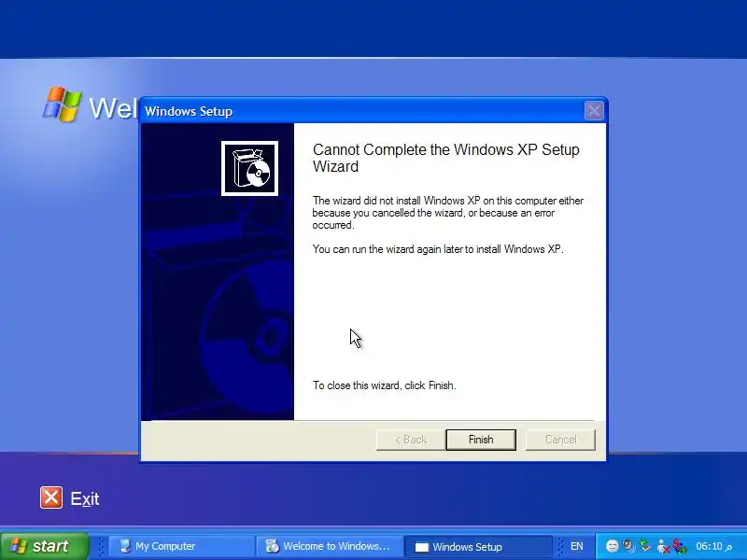747x560 pixels.
Task: Click the Safely Remove Hardware tray icon
Action: coord(645,545)
